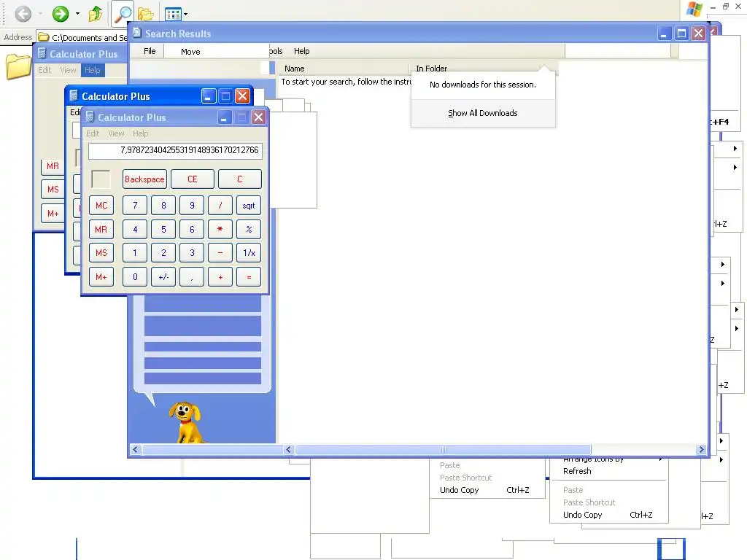
Task: Click the minus button
Action: [220, 253]
